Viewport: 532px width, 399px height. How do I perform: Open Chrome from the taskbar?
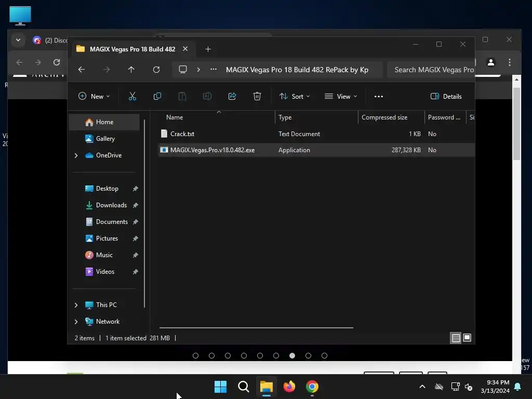(312, 387)
